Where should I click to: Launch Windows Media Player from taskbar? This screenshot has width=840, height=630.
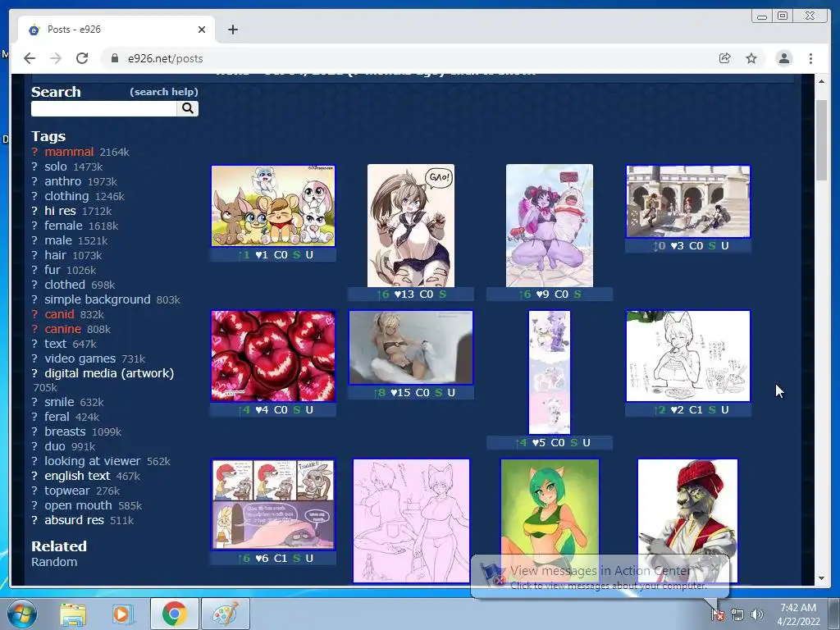pyautogui.click(x=123, y=614)
